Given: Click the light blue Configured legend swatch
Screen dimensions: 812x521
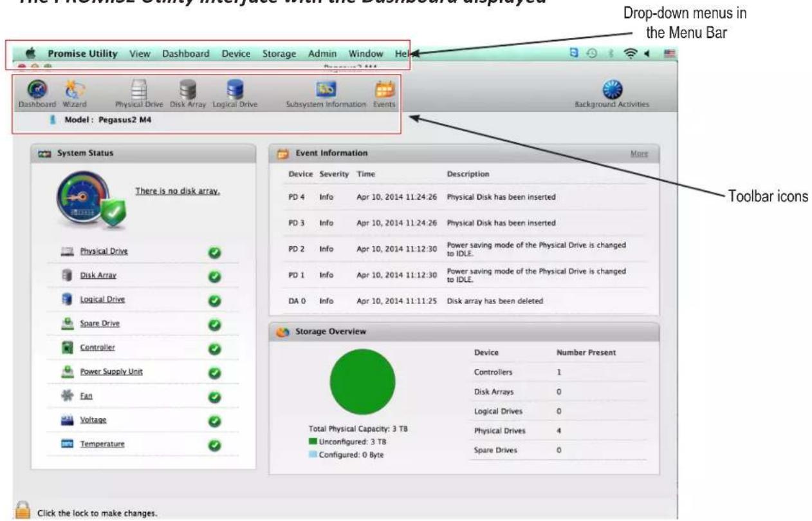Looking at the screenshot, I should point(313,455).
